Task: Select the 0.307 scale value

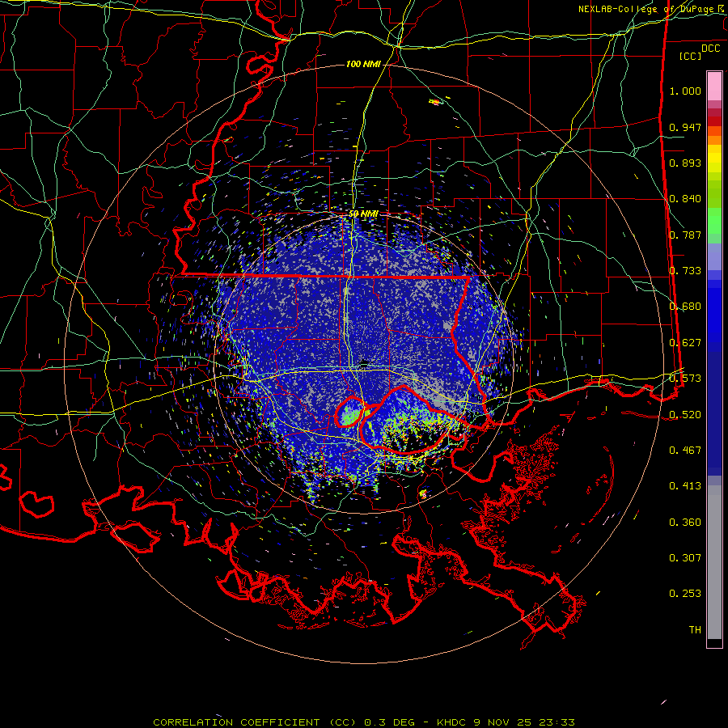Action: coord(685,558)
